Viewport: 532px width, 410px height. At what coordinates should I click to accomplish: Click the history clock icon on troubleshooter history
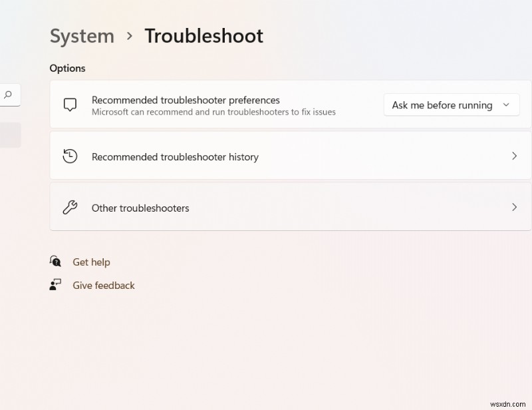point(70,156)
